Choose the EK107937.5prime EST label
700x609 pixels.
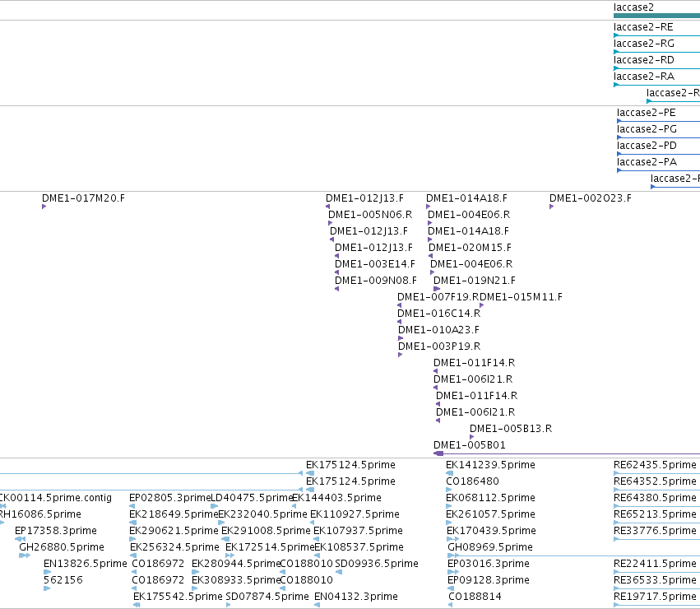[358, 532]
